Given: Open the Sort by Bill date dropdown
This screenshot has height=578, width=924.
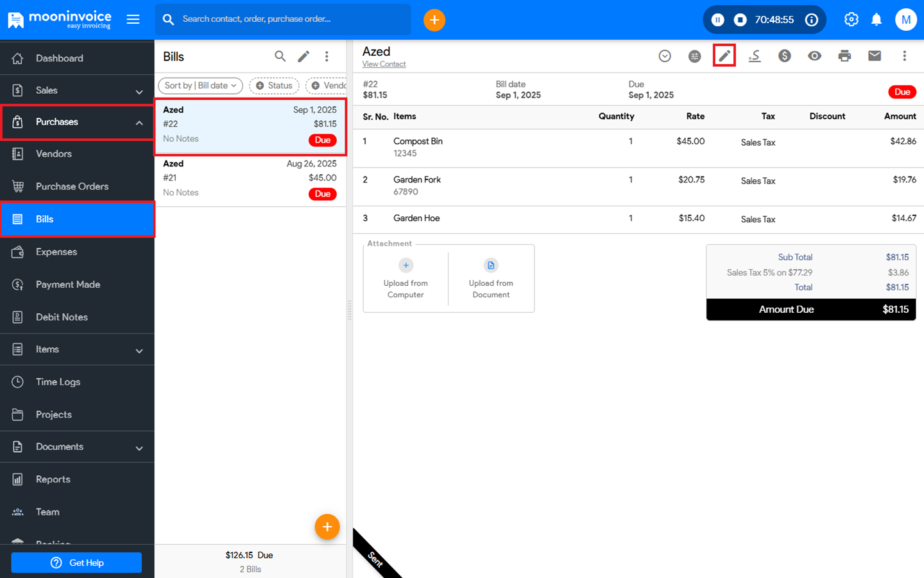Looking at the screenshot, I should click(x=200, y=85).
